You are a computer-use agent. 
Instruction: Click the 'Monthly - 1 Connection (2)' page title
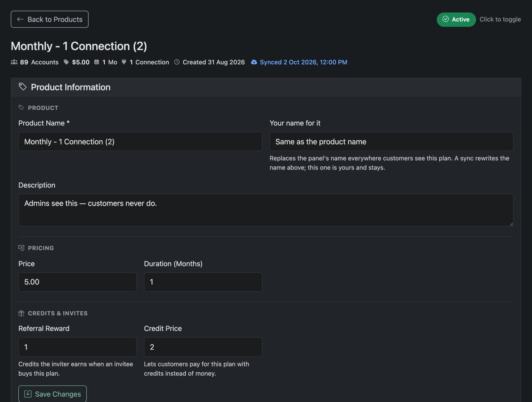point(79,46)
